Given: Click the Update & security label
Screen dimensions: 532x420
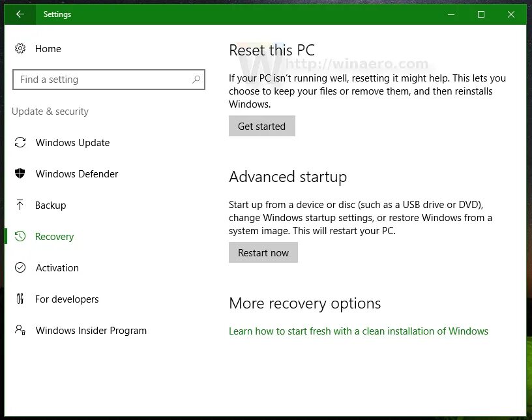Looking at the screenshot, I should (x=50, y=112).
